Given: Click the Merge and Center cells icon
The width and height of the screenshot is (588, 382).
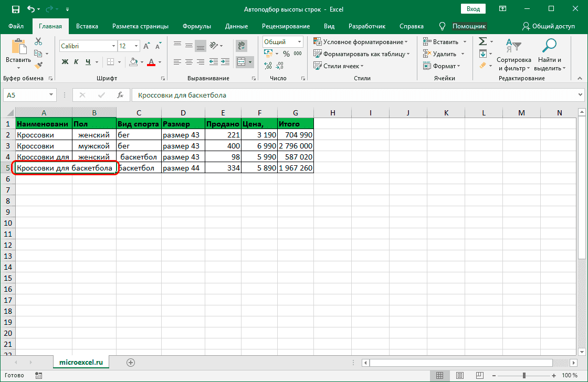Looking at the screenshot, I should pos(241,62).
